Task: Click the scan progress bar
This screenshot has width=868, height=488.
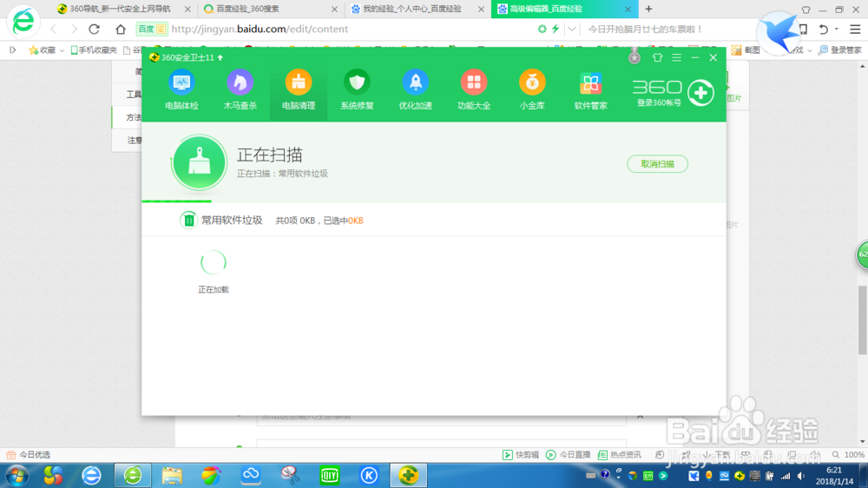Action: pos(433,201)
